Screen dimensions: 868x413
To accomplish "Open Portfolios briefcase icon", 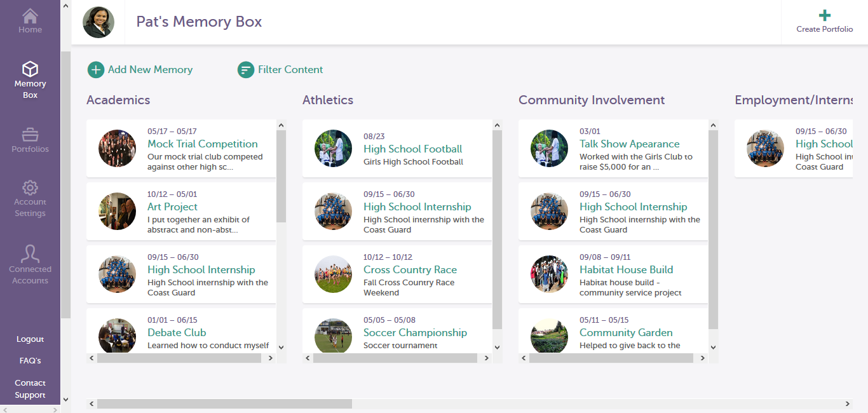I will [30, 135].
